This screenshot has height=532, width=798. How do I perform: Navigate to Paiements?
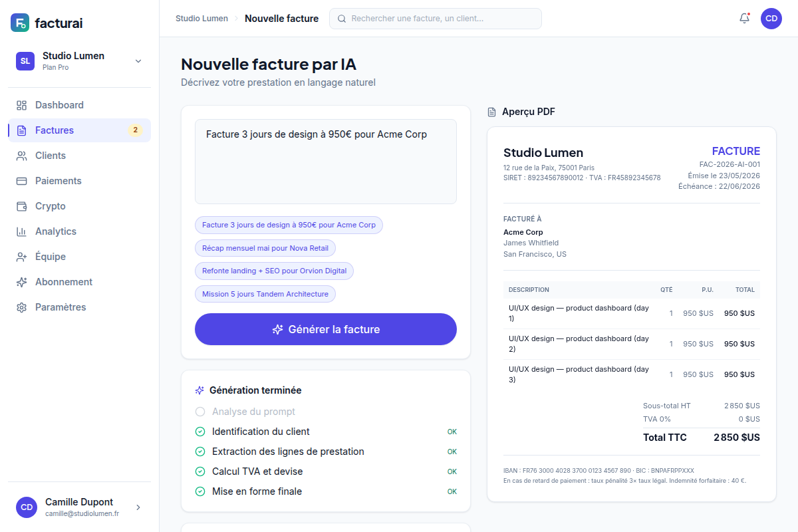coord(80,181)
